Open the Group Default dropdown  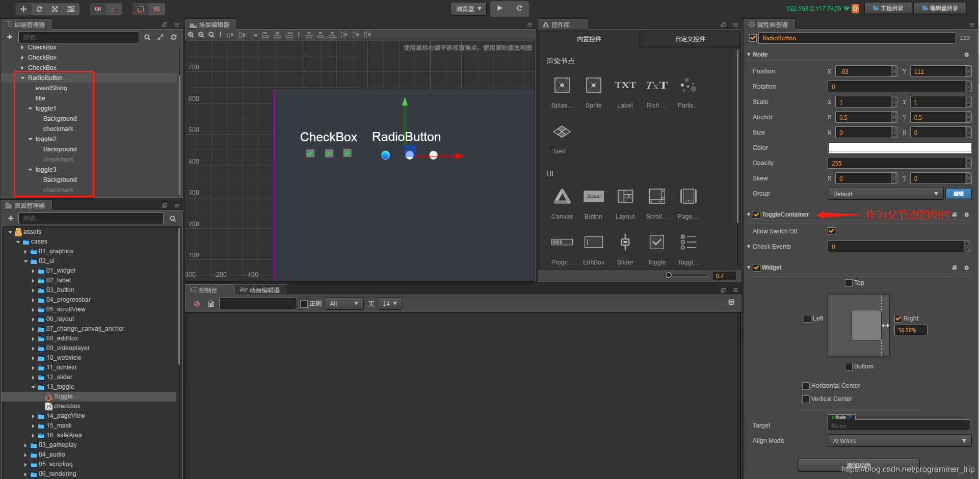click(885, 194)
